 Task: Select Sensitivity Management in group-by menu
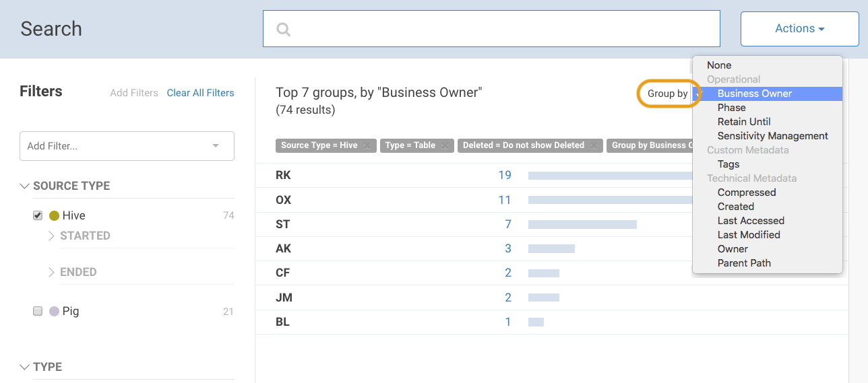tap(772, 136)
